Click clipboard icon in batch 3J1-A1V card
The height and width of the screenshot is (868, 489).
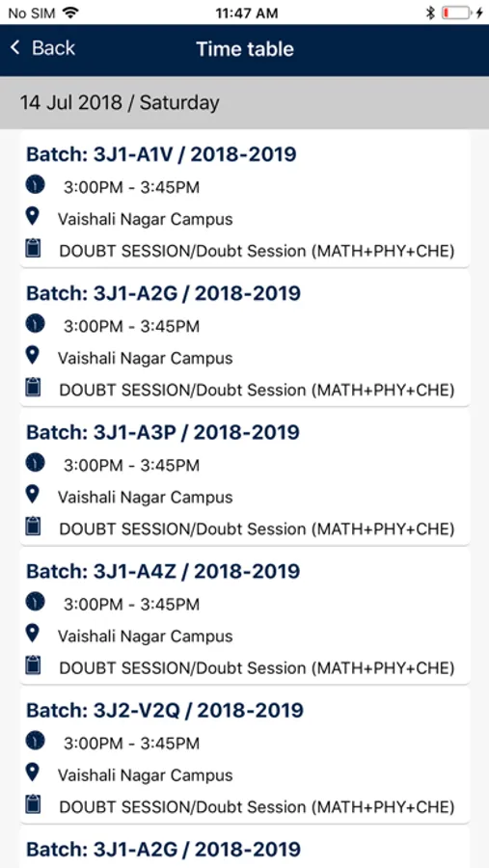tap(33, 248)
